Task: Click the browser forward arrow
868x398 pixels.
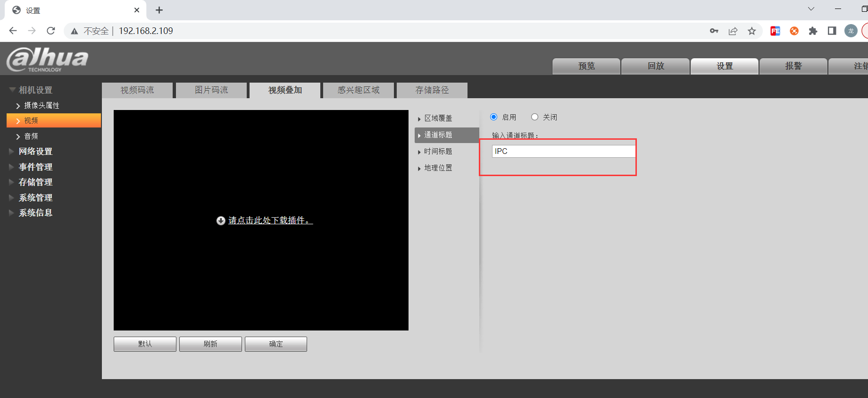Action: point(32,31)
